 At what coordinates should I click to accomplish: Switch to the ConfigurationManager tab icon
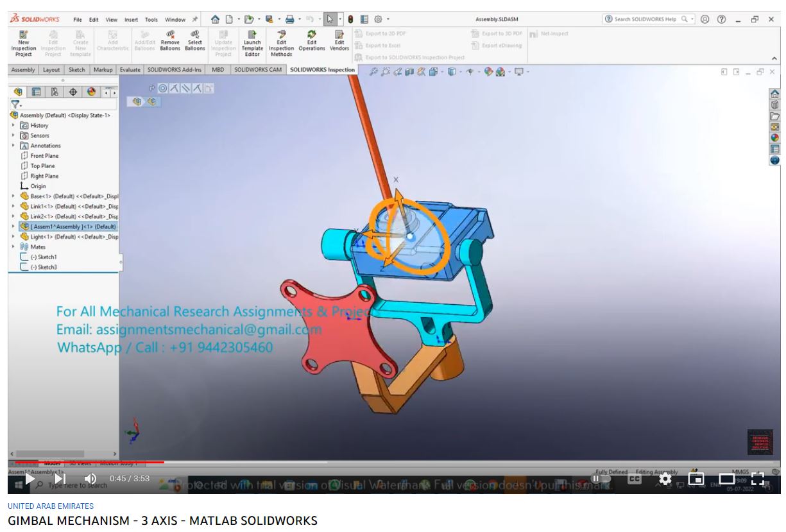coord(55,92)
